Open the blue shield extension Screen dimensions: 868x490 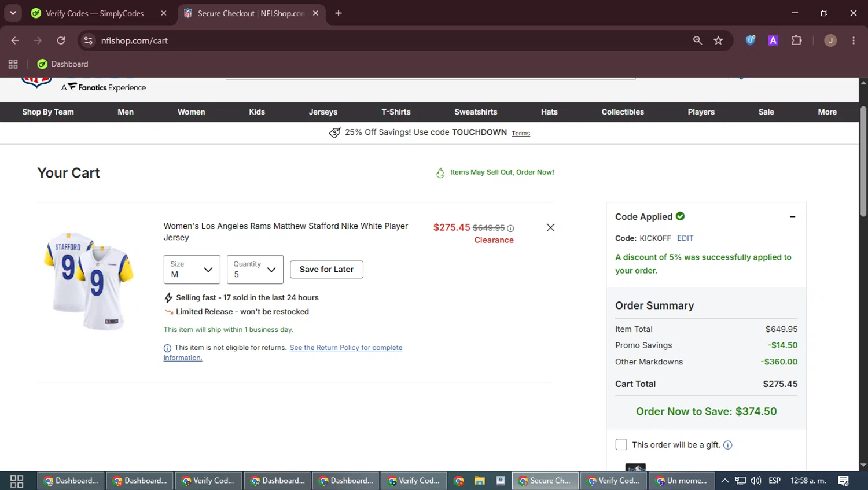(x=751, y=40)
